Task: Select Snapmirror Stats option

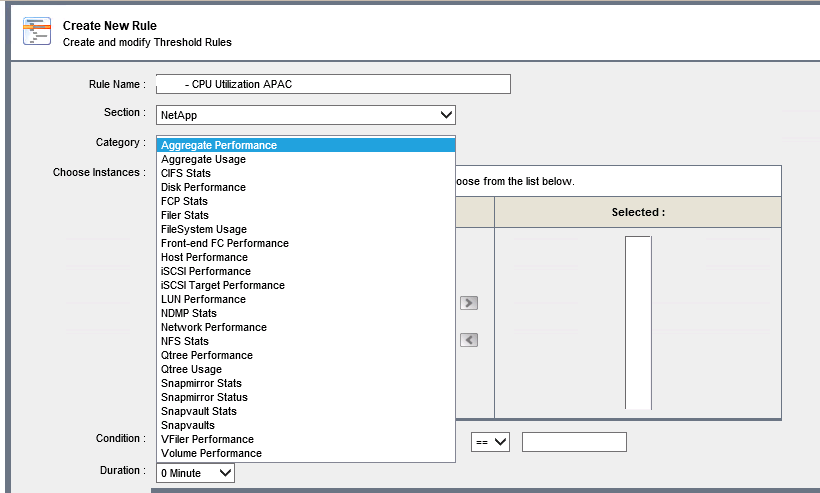Action: [x=306, y=383]
